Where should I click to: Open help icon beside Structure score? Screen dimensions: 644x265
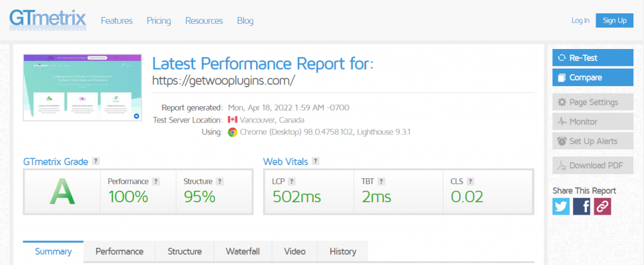coord(219,181)
